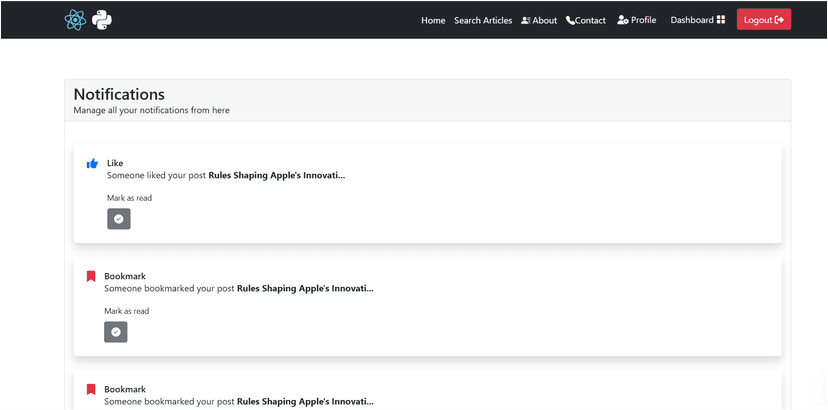The width and height of the screenshot is (828, 410).
Task: Open the Profile page
Action: point(643,20)
